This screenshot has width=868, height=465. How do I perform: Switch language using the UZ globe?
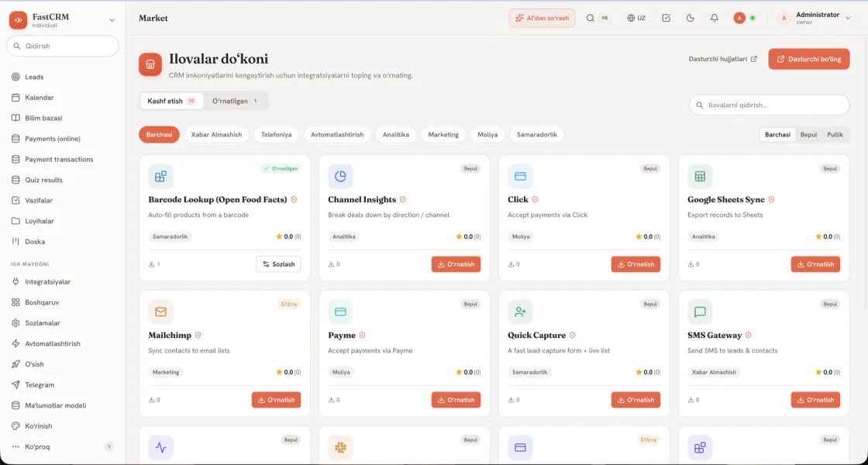click(x=636, y=18)
